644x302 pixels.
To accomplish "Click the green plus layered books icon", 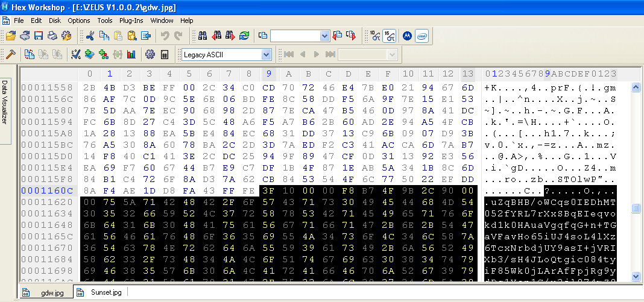I will coord(90,54).
